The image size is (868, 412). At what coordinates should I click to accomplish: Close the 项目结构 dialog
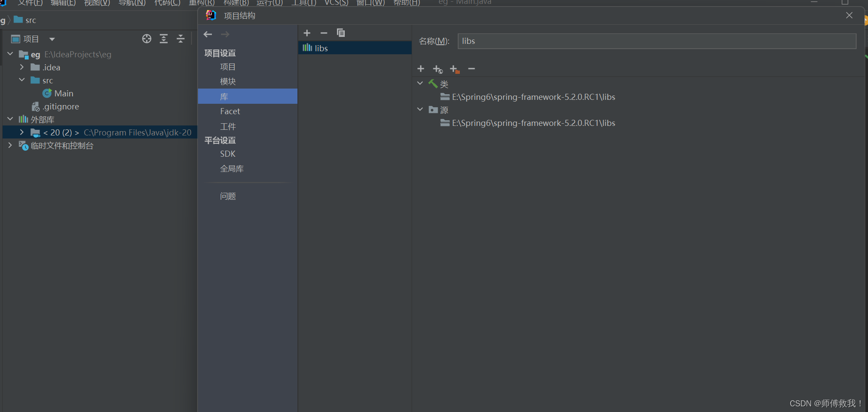[x=849, y=15]
